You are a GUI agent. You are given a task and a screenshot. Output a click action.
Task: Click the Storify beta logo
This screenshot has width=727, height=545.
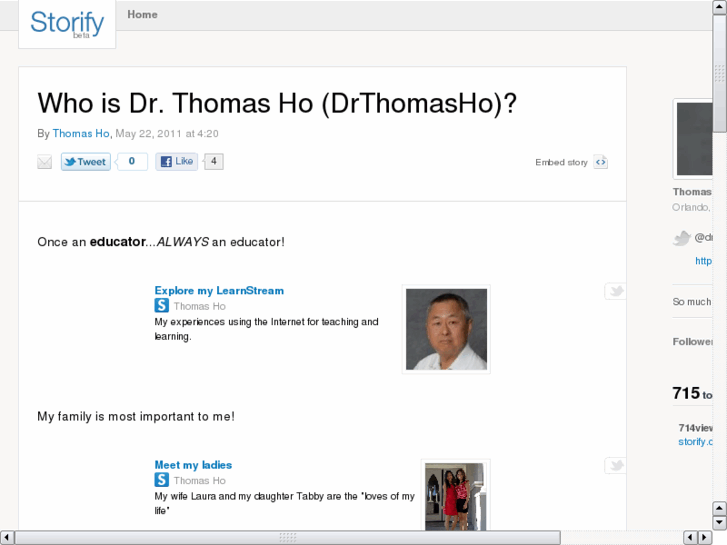(x=67, y=23)
